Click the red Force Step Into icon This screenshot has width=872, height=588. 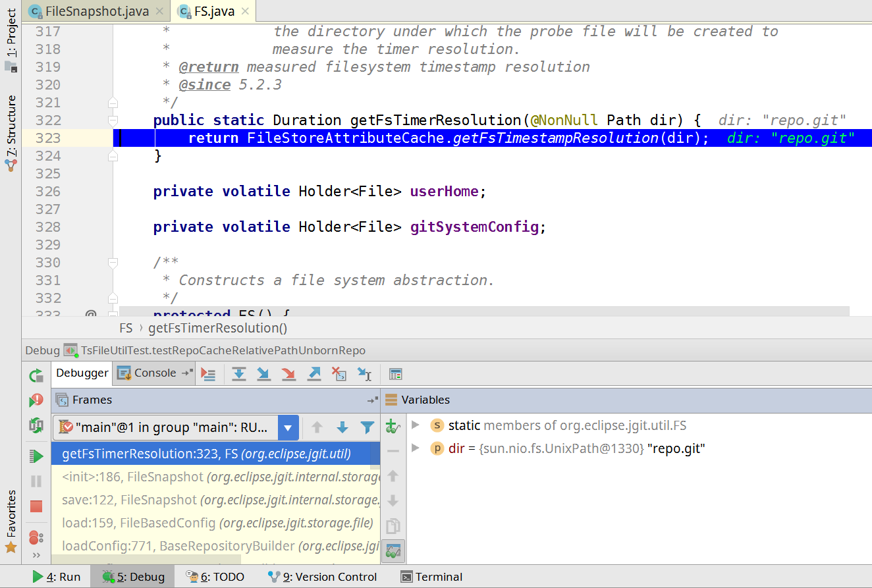click(288, 374)
